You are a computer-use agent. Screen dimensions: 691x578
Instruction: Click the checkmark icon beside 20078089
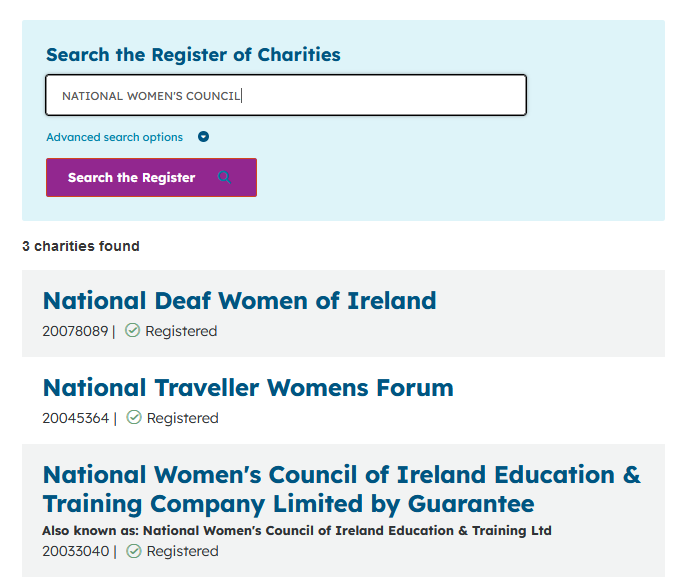(133, 331)
